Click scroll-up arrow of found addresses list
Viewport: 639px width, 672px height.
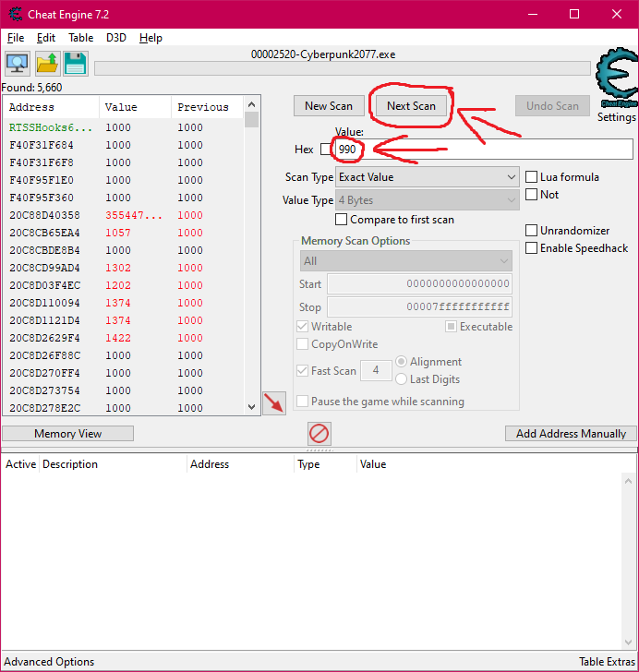point(252,104)
